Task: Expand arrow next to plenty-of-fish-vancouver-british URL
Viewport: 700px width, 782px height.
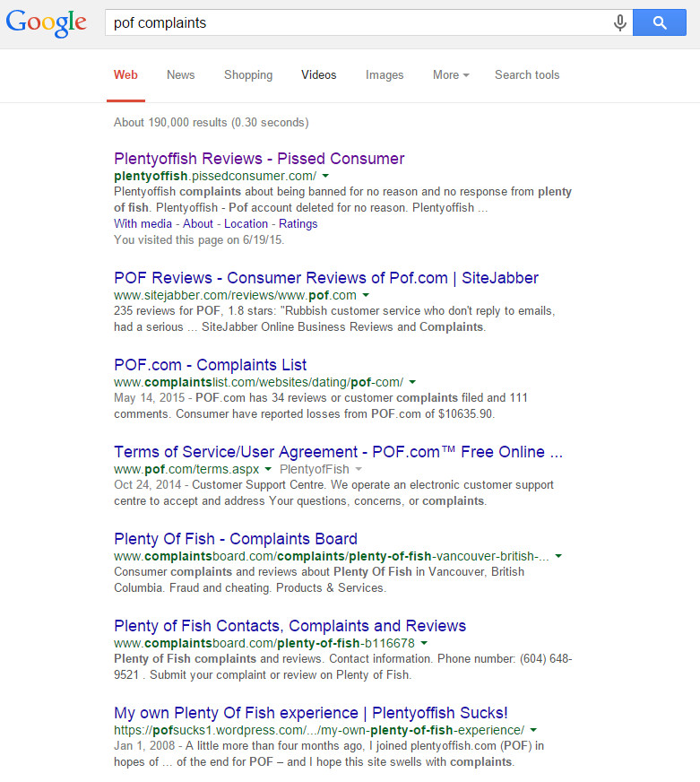Action: point(559,556)
